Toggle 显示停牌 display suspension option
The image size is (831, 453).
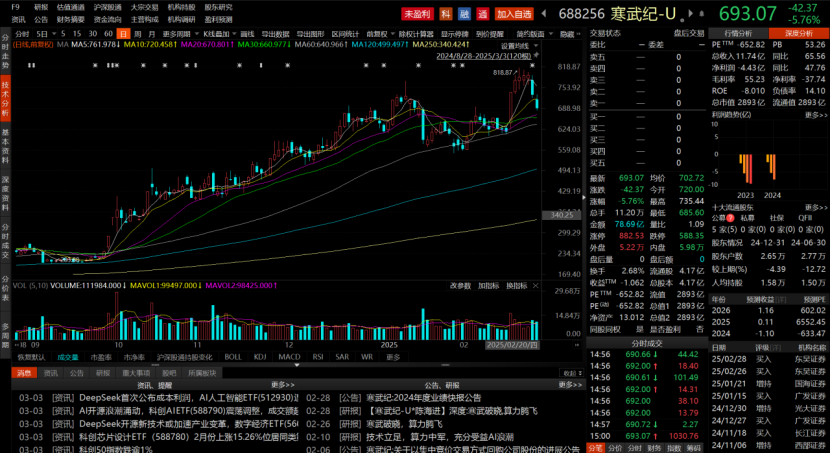click(455, 33)
